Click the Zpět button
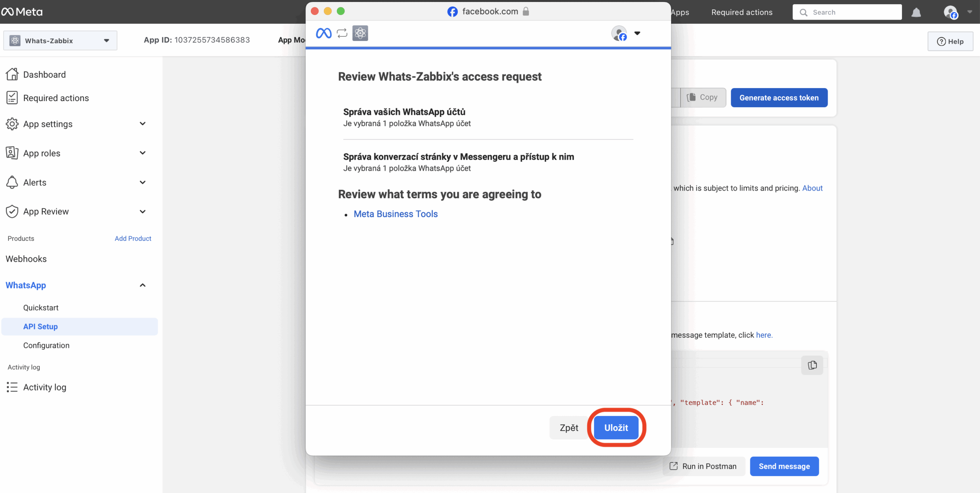The height and width of the screenshot is (493, 980). click(x=569, y=428)
